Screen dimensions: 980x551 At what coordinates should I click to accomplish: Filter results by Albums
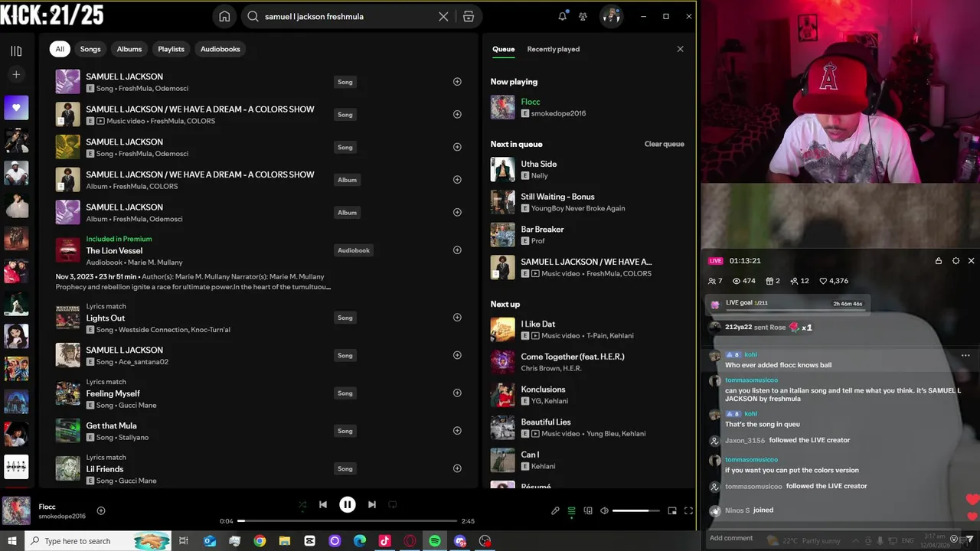coord(129,49)
